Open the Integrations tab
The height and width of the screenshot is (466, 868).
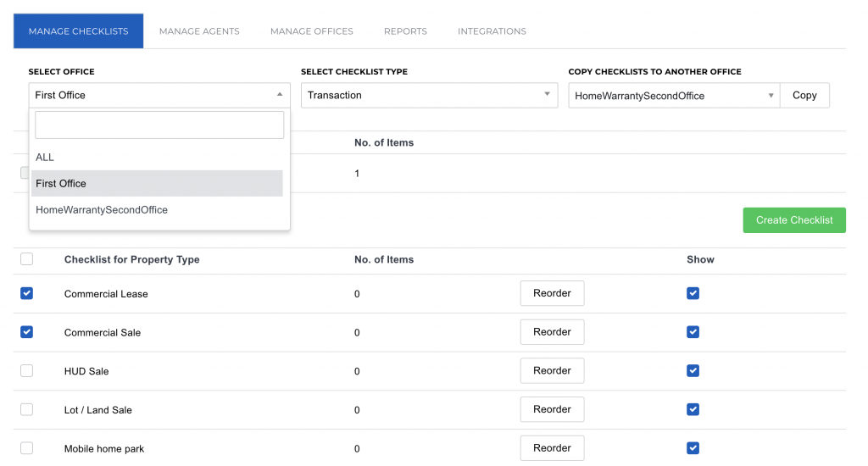tap(492, 31)
